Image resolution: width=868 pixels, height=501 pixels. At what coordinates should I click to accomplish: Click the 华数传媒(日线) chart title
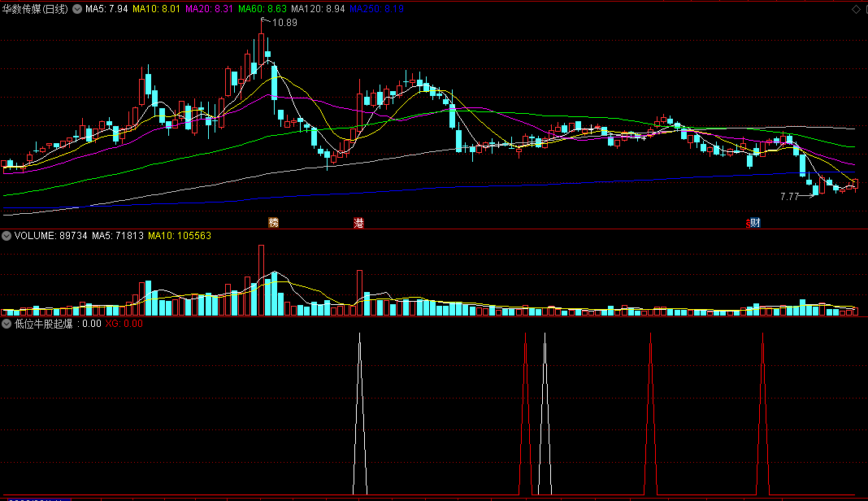tap(35, 9)
